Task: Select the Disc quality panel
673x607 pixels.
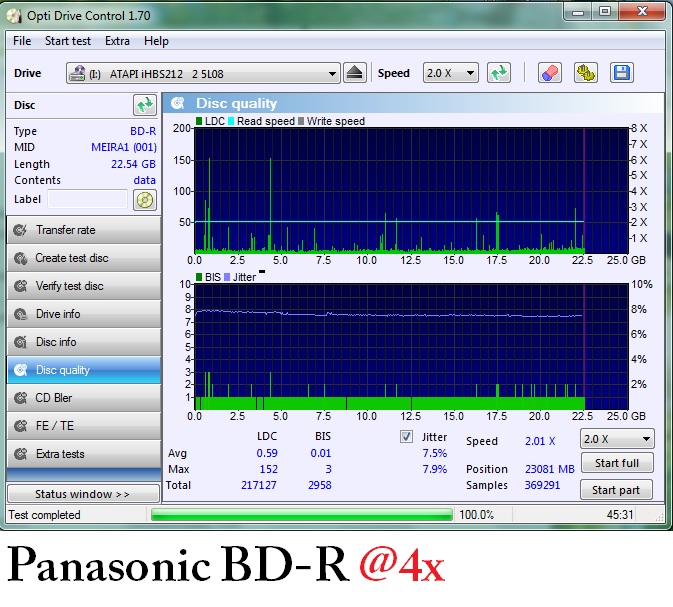Action: click(84, 370)
